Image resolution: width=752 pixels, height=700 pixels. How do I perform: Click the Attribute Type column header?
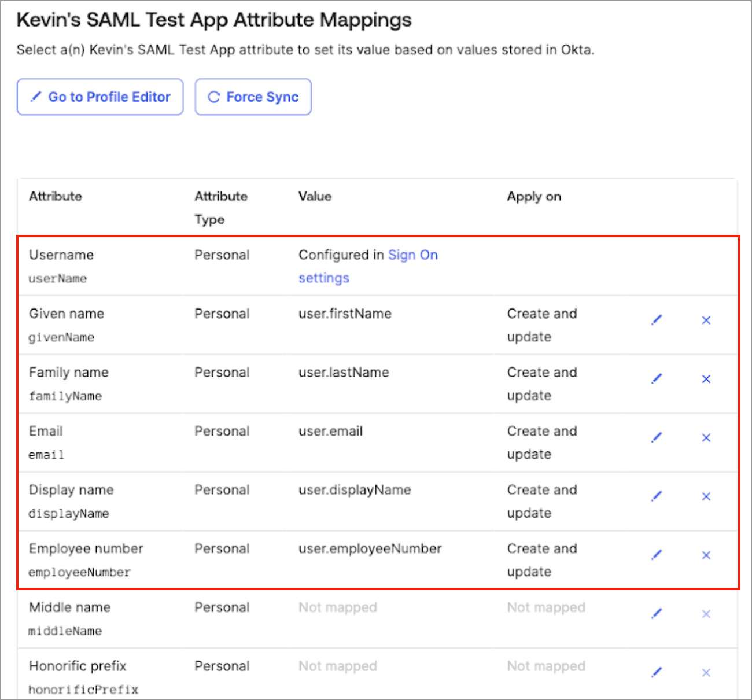click(x=221, y=208)
